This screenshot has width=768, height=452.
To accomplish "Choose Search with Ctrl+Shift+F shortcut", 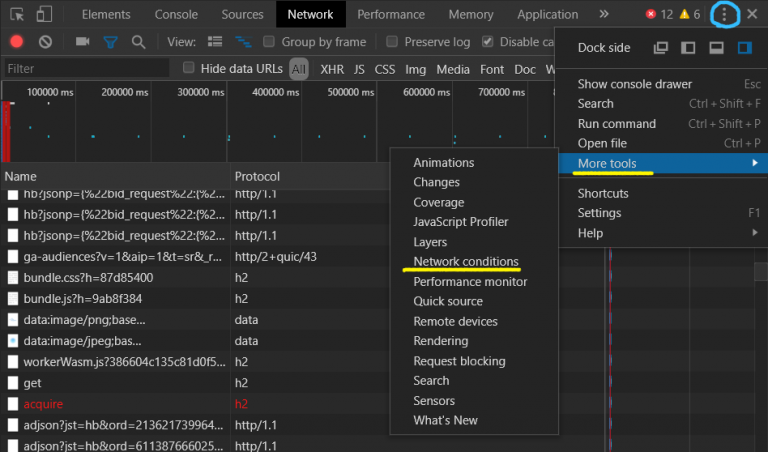I will pos(663,104).
